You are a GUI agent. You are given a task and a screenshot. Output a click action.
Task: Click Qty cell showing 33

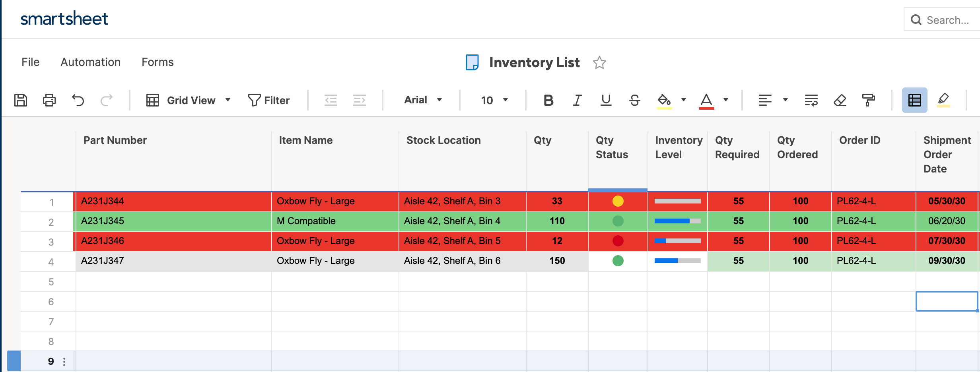[557, 201]
